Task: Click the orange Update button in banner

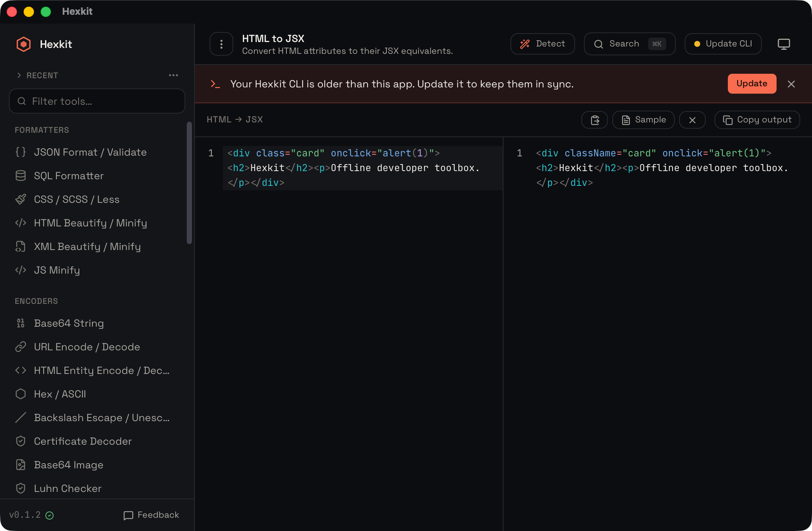Action: [x=752, y=84]
